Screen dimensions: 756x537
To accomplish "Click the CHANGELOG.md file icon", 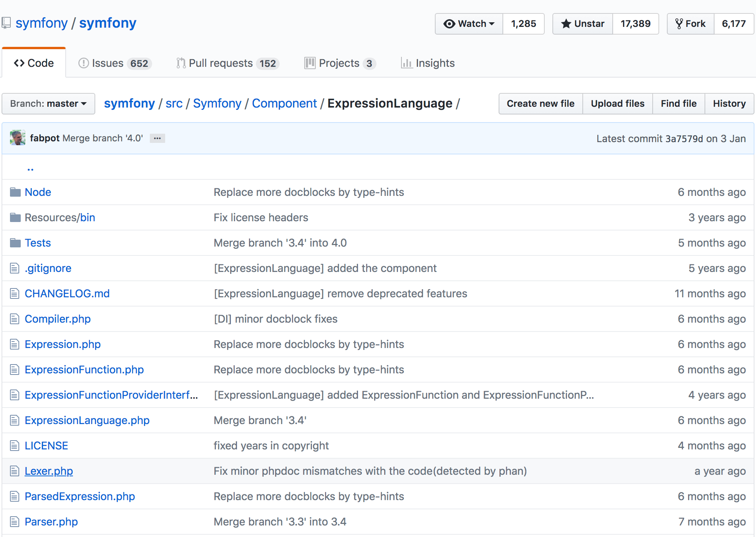I will [15, 293].
